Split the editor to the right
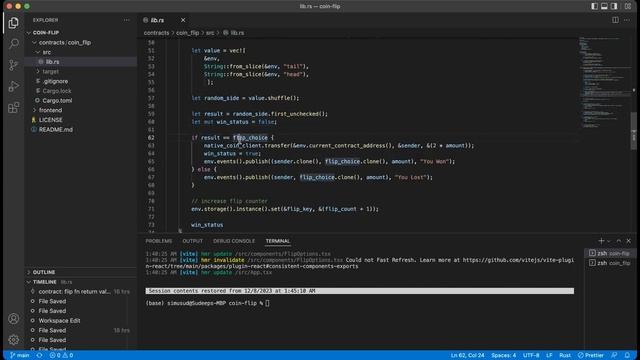This screenshot has width=640, height=360. pos(615,20)
